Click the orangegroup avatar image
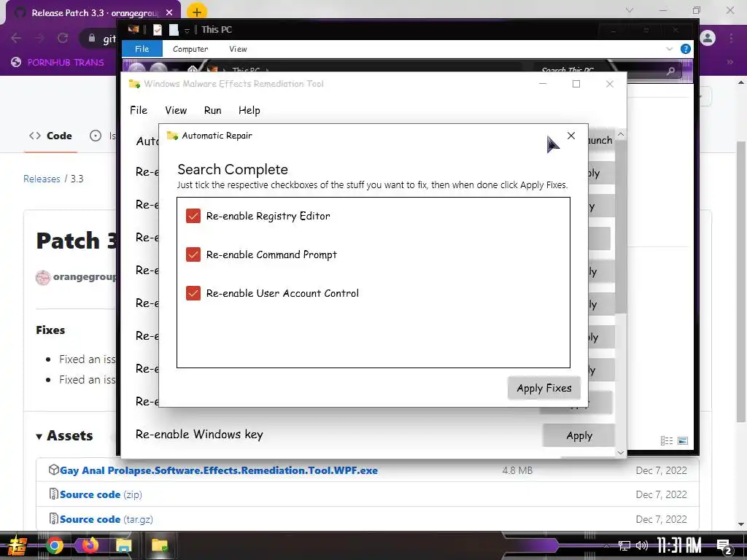This screenshot has height=560, width=747. pos(43,277)
